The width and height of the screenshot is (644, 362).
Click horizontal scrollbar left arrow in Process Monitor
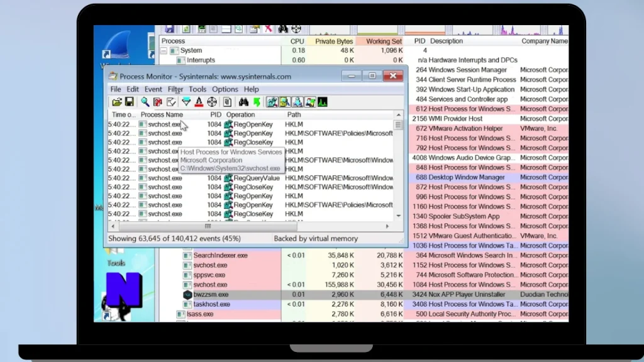click(x=113, y=226)
